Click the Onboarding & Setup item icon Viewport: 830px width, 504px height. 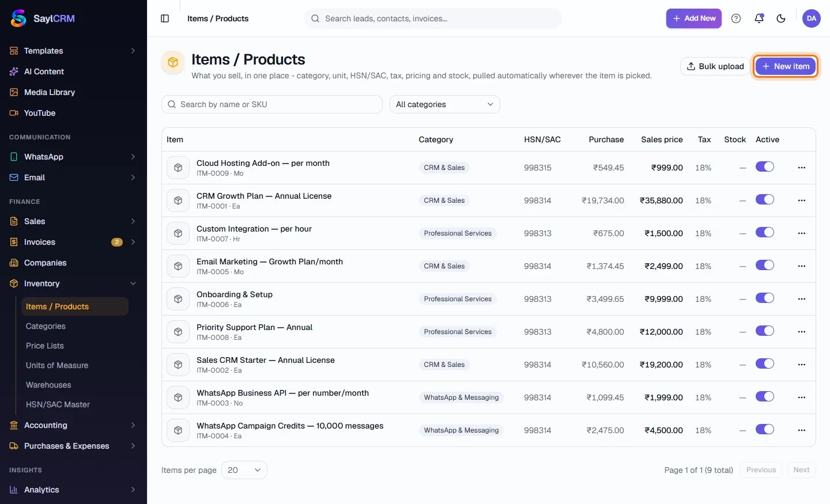[178, 299]
